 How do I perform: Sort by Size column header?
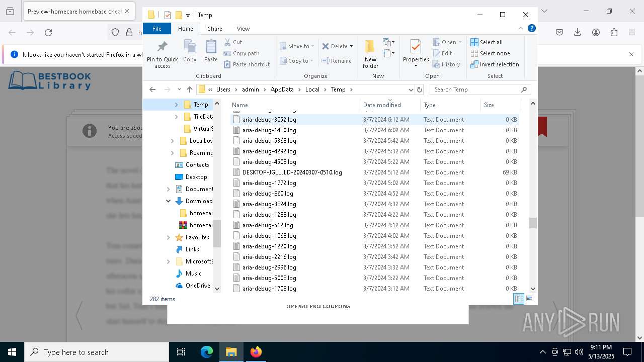coord(501,105)
